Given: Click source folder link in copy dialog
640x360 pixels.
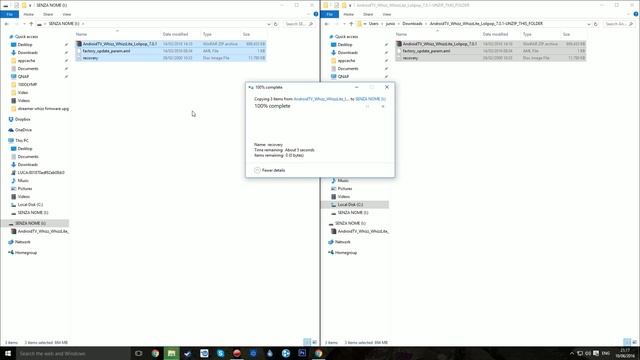Looking at the screenshot, I should point(321,99).
